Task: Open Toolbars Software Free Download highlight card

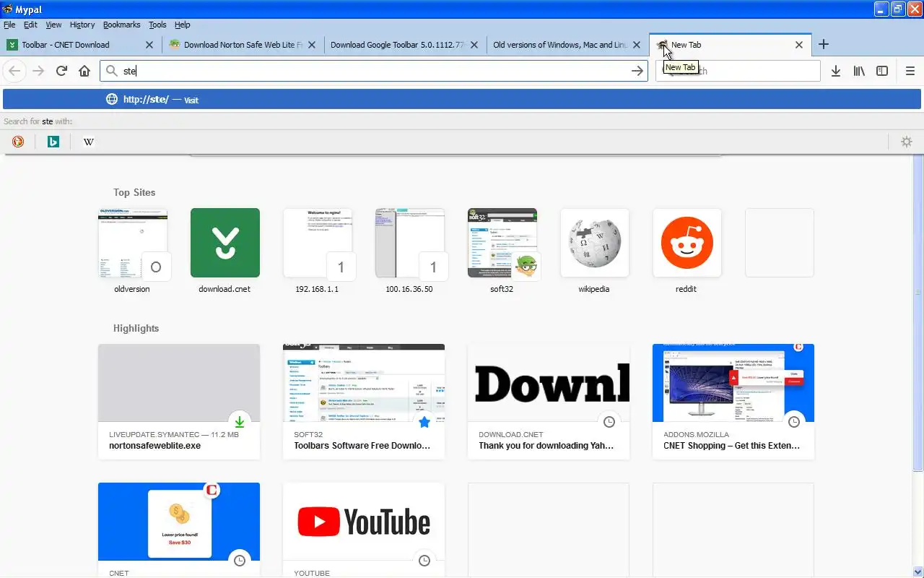Action: point(364,402)
